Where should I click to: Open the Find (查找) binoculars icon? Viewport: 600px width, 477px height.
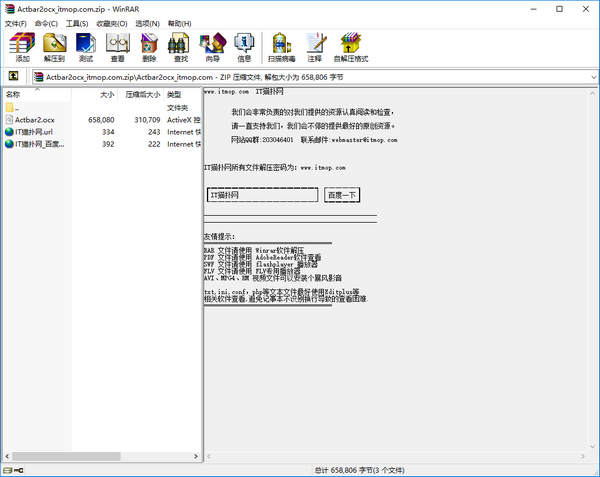[x=181, y=47]
